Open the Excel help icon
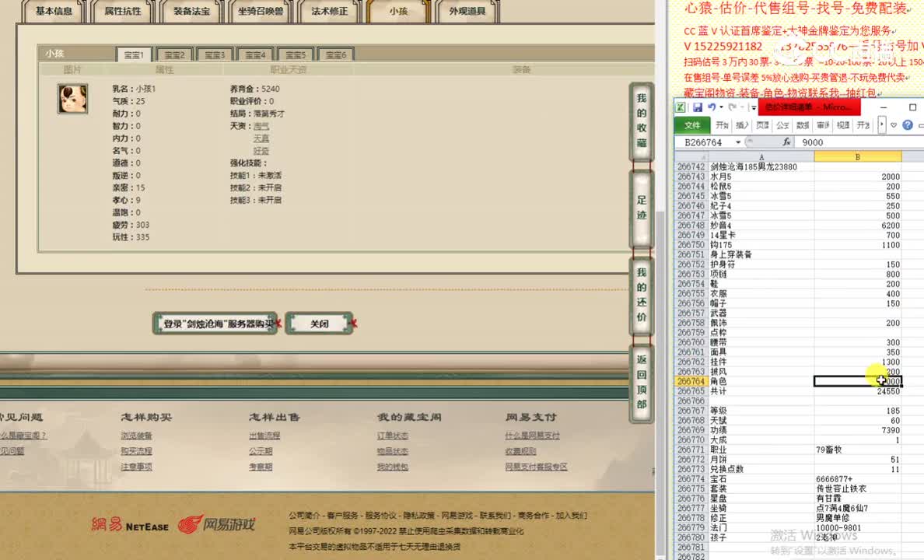This screenshot has height=560, width=924. [908, 125]
